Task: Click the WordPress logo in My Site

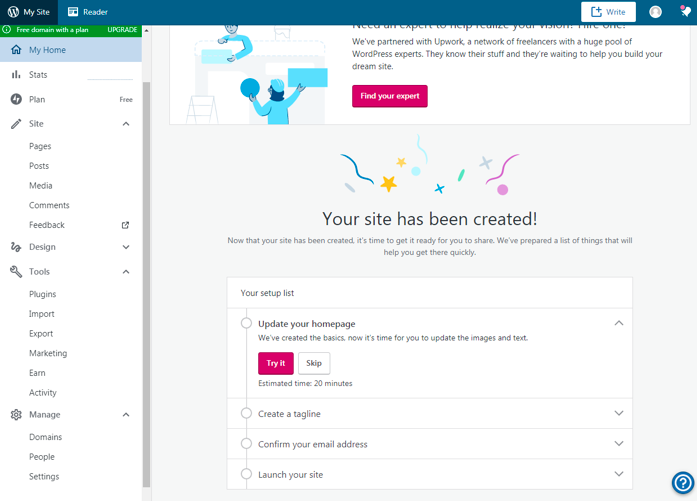Action: [x=13, y=12]
